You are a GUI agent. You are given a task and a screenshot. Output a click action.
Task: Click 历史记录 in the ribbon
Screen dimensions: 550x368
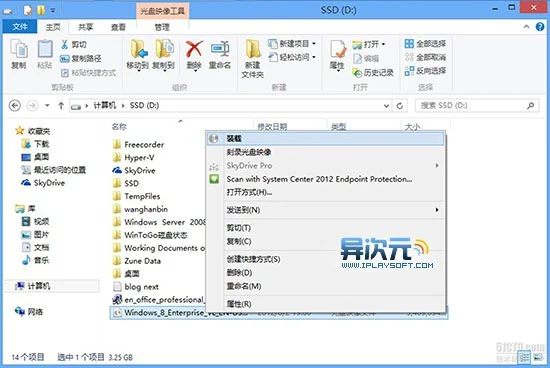click(x=373, y=73)
